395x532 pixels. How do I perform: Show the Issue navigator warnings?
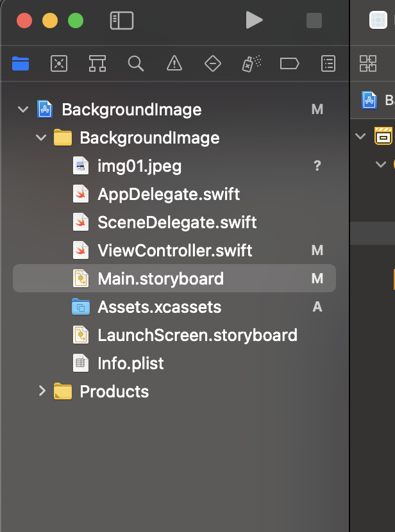click(x=174, y=63)
